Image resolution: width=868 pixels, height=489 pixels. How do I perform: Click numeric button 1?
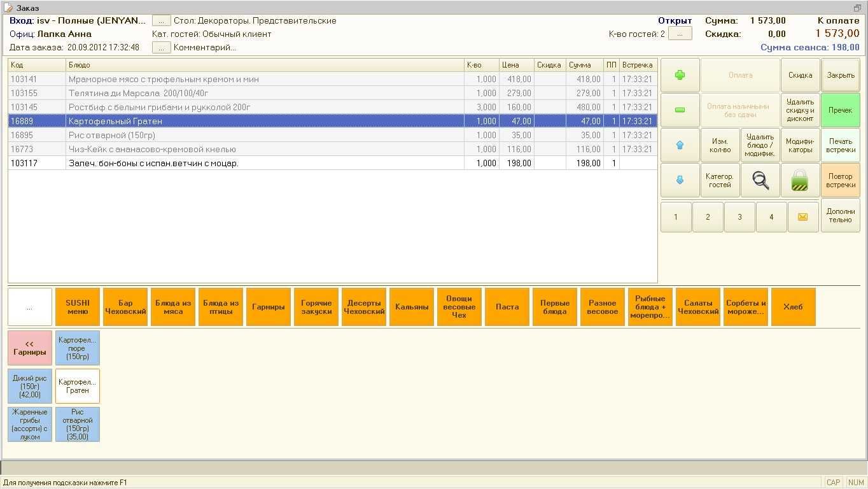676,217
